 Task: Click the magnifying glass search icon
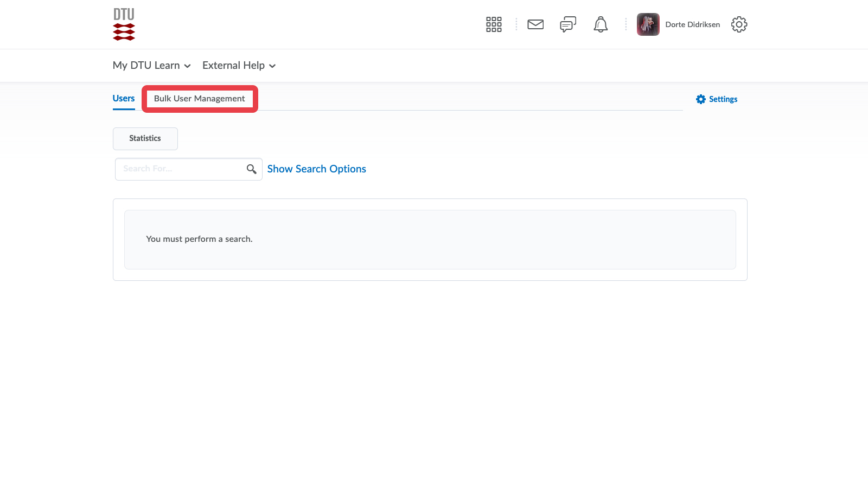coord(251,169)
